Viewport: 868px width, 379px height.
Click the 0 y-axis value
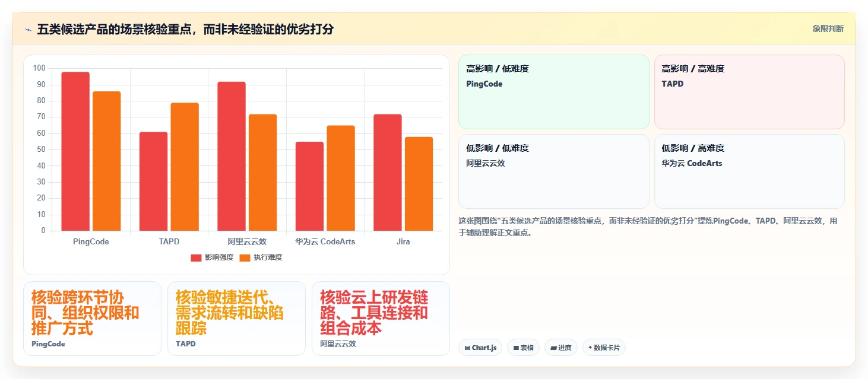(43, 231)
